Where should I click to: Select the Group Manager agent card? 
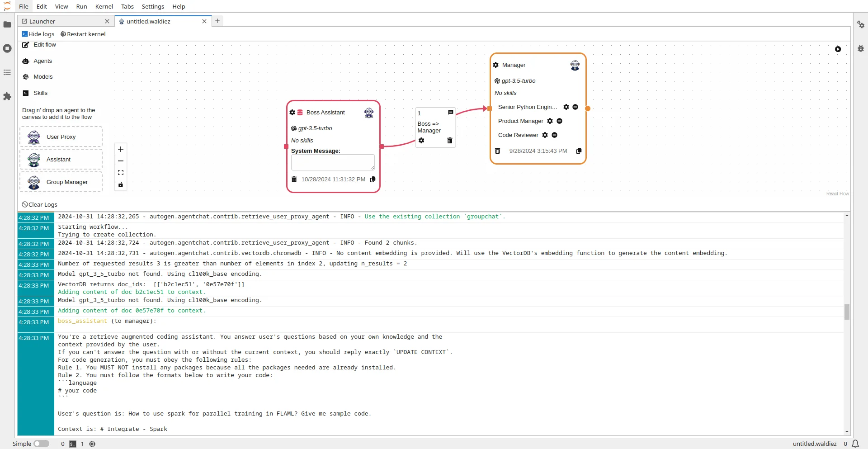point(61,182)
